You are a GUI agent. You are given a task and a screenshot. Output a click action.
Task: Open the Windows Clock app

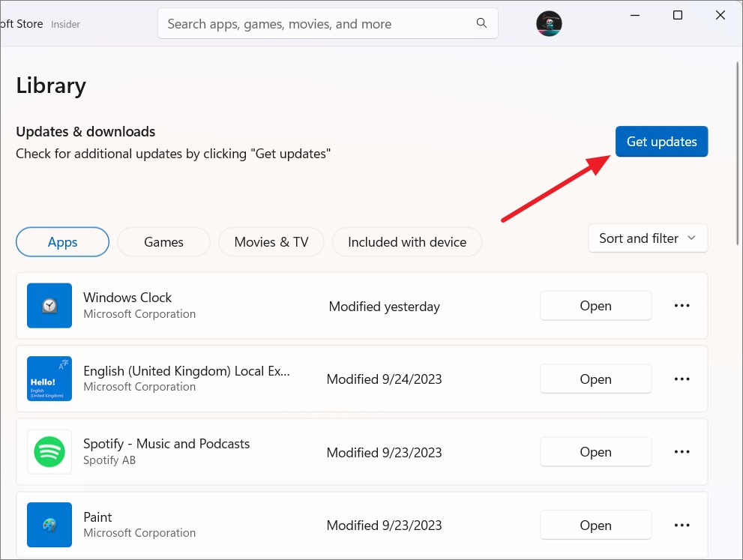tap(595, 306)
